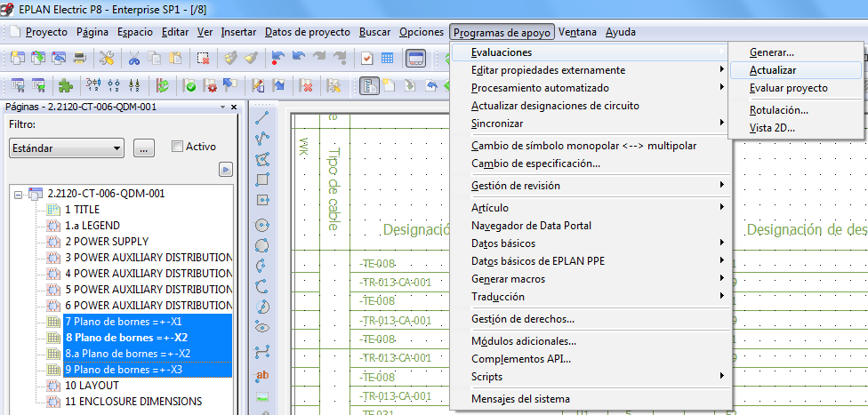
Task: Click the flag with red X icon
Action: click(306, 85)
